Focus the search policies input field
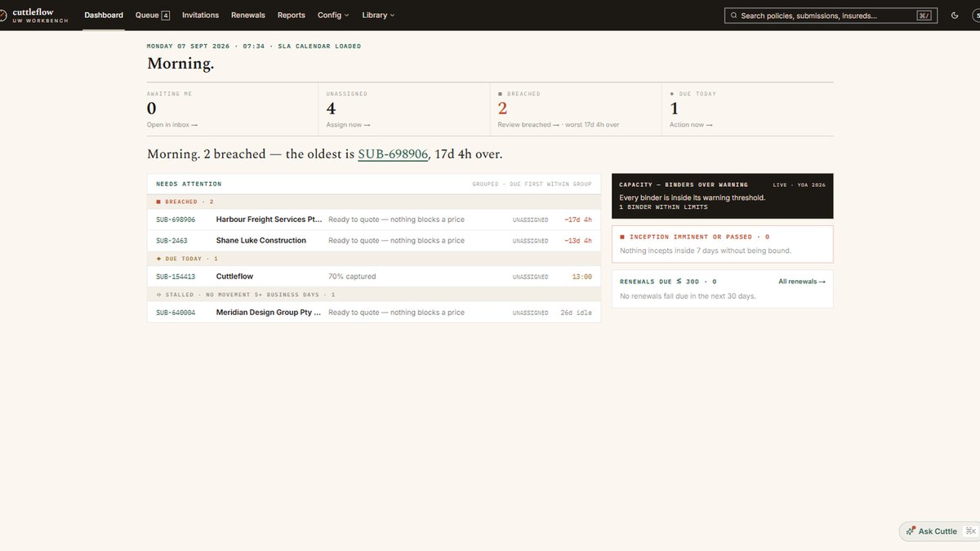Screen dimensions: 980x551 click(x=831, y=16)
